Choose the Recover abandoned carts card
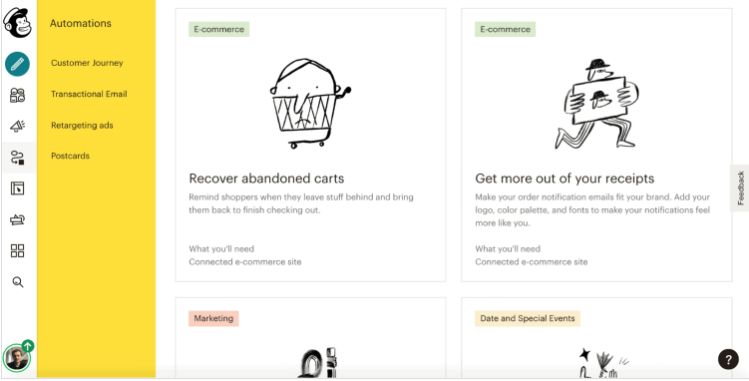The height and width of the screenshot is (381, 749). (310, 145)
